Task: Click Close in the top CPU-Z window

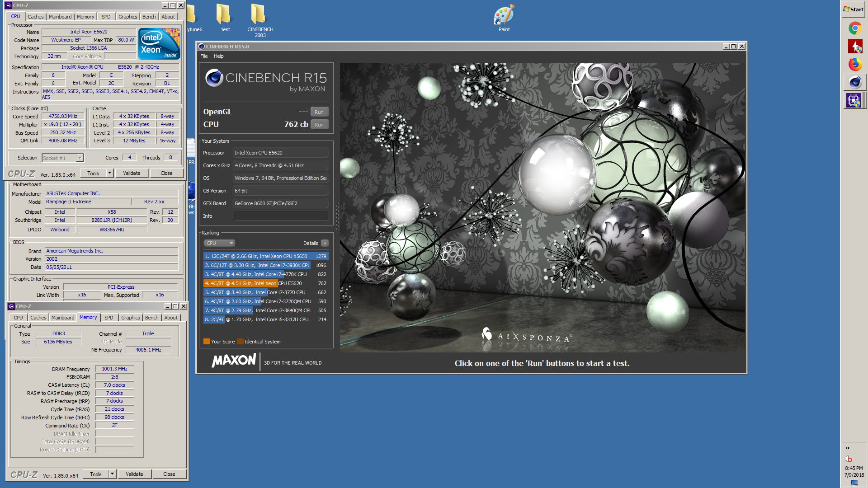Action: pyautogui.click(x=166, y=173)
